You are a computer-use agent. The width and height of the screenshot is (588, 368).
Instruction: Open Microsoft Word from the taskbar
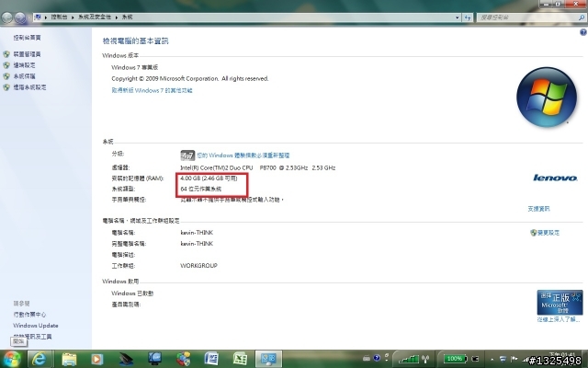point(211,359)
